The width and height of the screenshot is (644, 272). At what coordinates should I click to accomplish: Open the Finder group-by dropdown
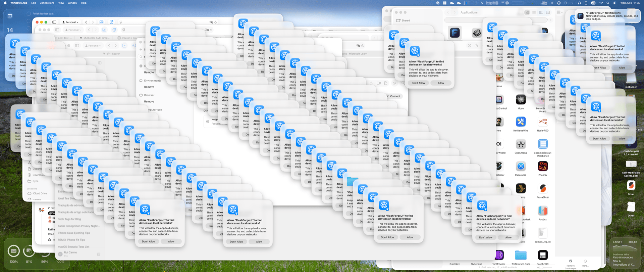tap(559, 12)
